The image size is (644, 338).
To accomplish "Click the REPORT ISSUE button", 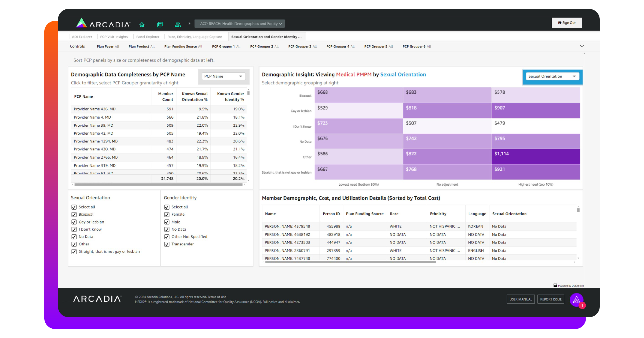I will tap(551, 299).
